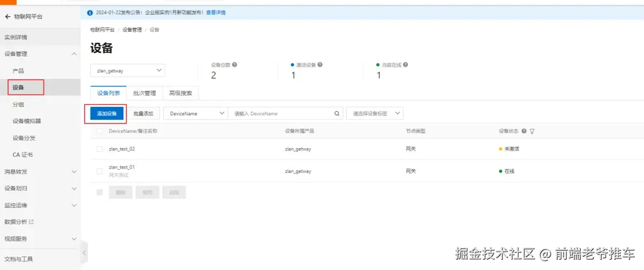644x270 pixels.
Task: Click the 设备所属产品 column header
Action: (x=299, y=131)
